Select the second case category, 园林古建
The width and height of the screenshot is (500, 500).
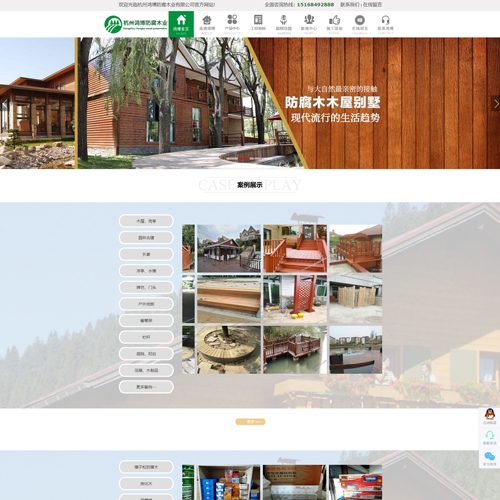146,238
